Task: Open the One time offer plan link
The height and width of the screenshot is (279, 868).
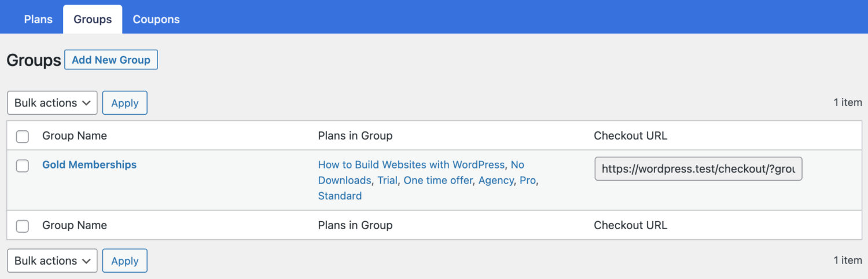Action: [438, 181]
